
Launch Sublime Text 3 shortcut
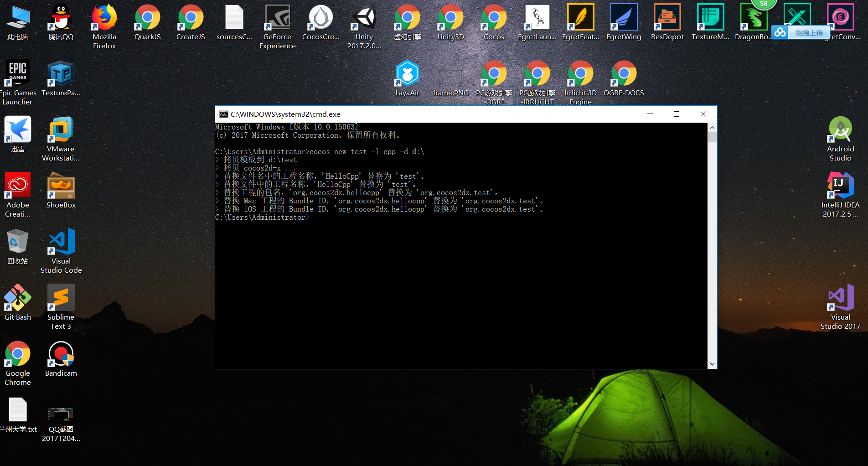(61, 307)
